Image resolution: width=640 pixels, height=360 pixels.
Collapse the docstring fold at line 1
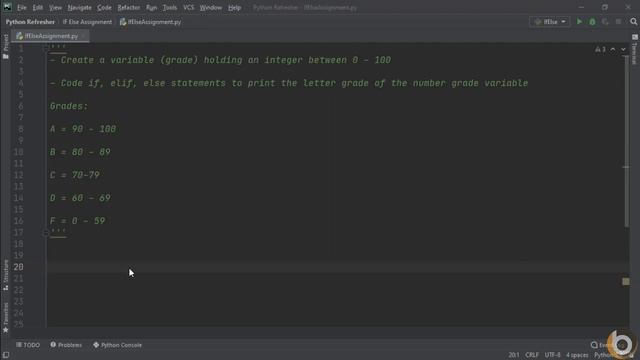point(46,48)
